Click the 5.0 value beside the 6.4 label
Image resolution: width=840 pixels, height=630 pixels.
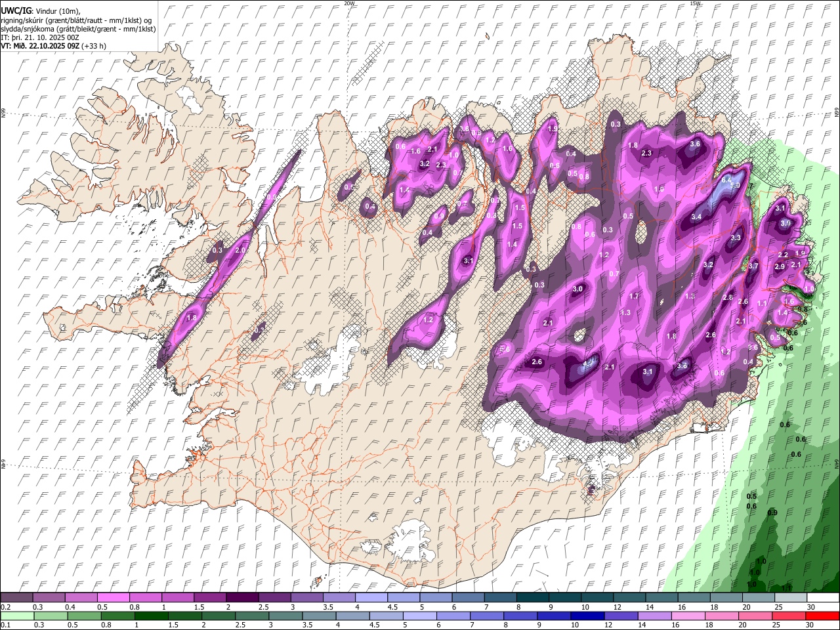(x=736, y=186)
